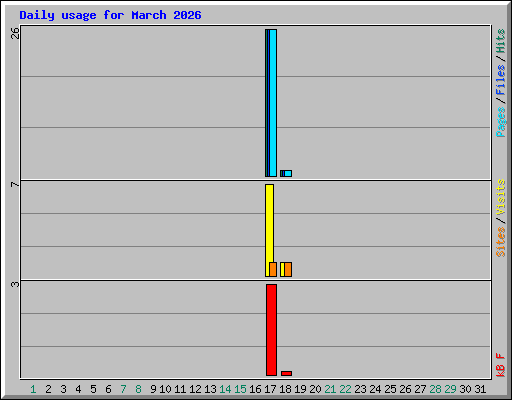
Task: Click green day label '8' on the x-axis
Action: click(x=138, y=389)
